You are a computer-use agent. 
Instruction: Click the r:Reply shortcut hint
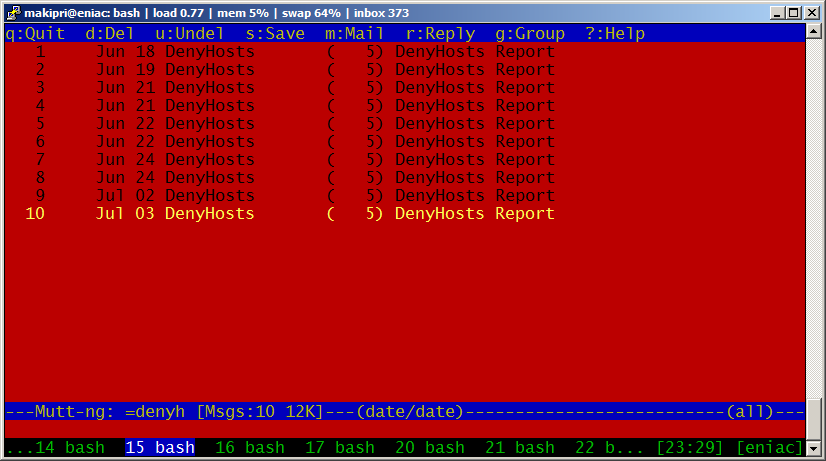pos(440,34)
